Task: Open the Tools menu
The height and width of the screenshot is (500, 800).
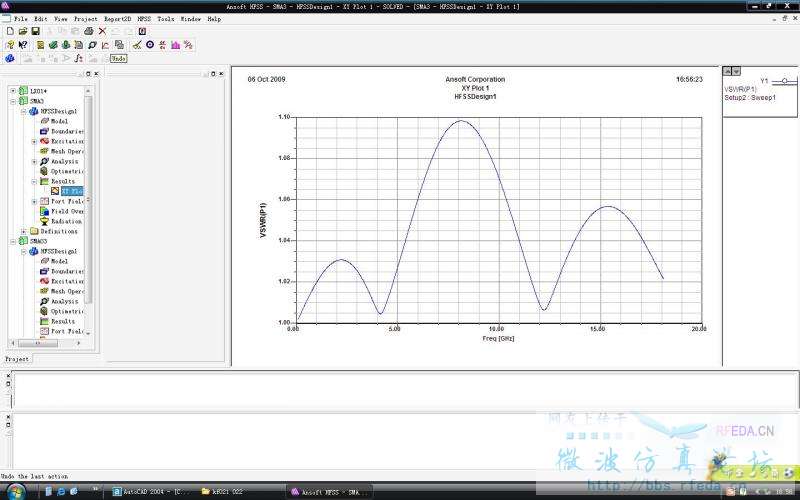Action: pyautogui.click(x=166, y=19)
